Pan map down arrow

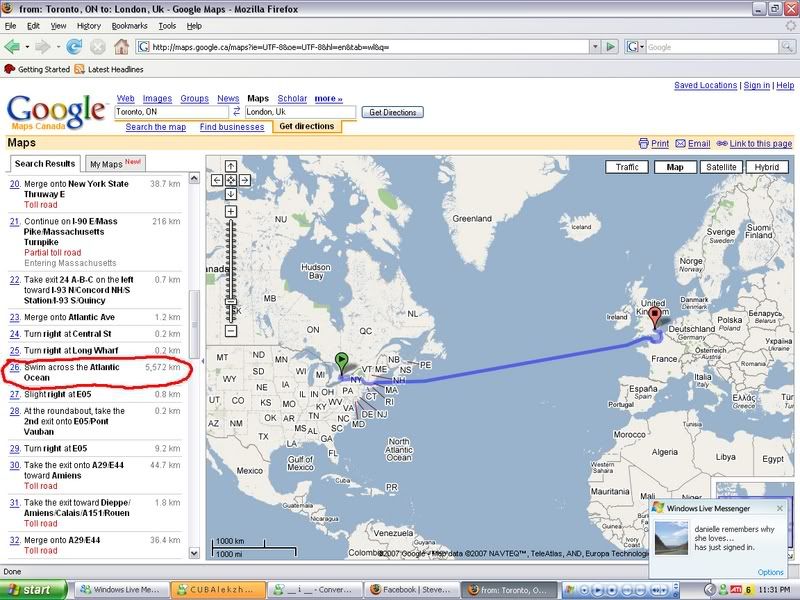click(231, 194)
